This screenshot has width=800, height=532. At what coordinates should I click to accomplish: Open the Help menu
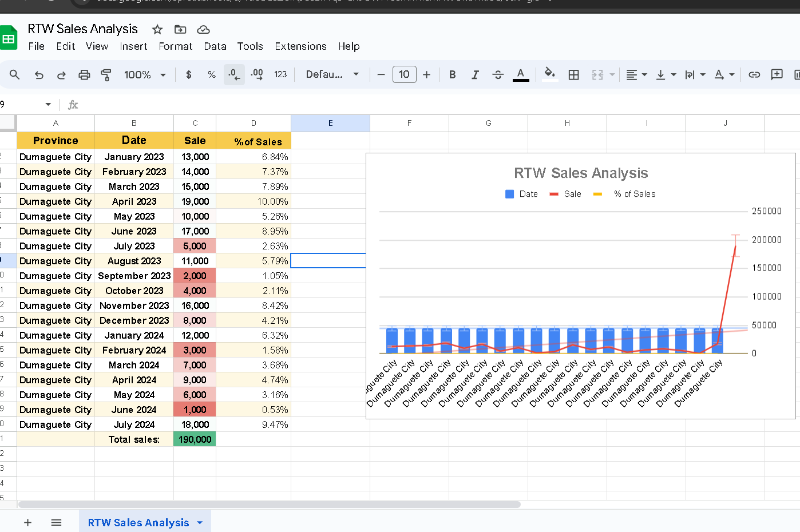coord(348,46)
